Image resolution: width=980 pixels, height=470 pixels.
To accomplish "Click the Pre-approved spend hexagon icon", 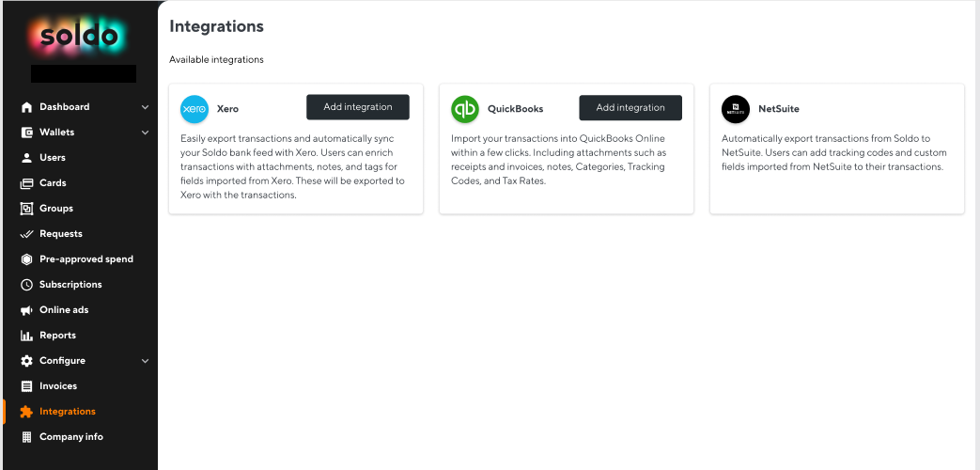I will click(26, 259).
